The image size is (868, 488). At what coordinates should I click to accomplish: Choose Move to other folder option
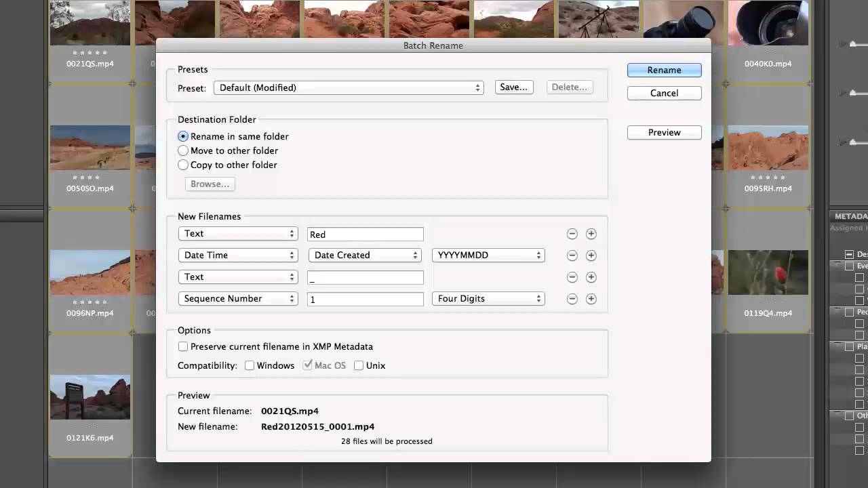click(183, 150)
